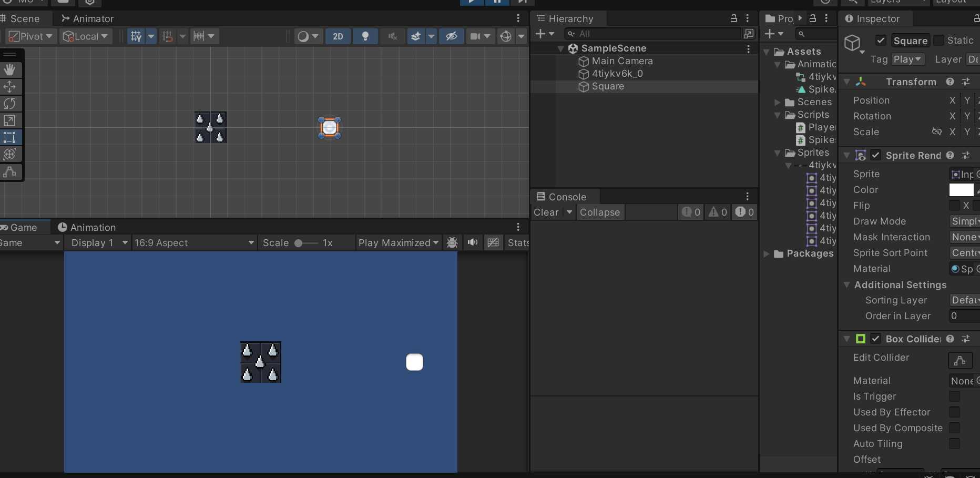Select the Transform tool in scene toolbar
The height and width of the screenshot is (478, 980).
9,155
